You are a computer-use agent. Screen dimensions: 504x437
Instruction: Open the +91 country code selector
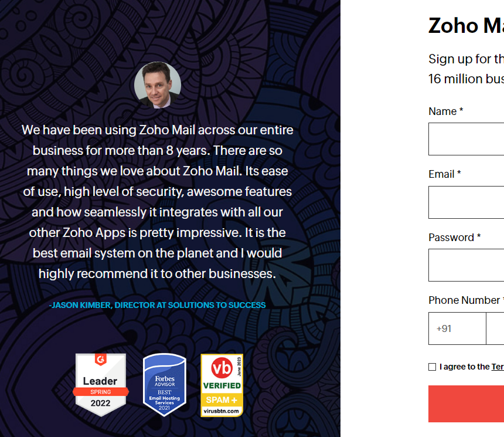(x=457, y=328)
